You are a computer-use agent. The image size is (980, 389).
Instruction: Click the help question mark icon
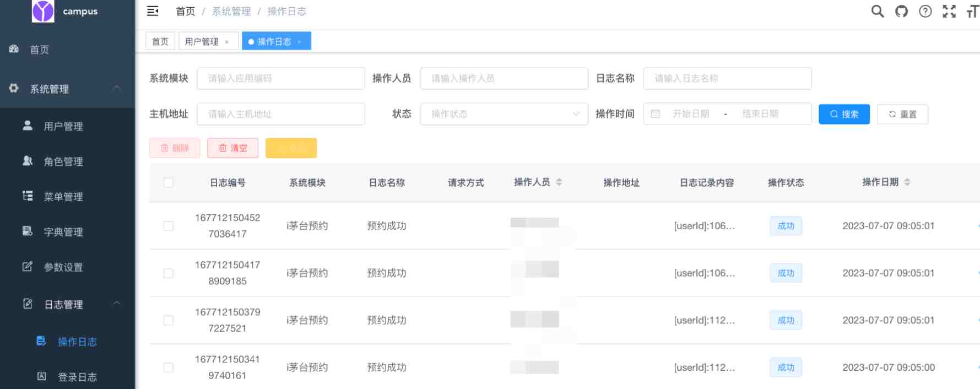(x=925, y=11)
